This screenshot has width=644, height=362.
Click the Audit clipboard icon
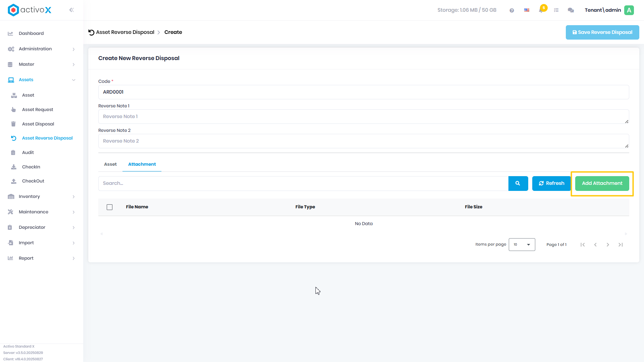(x=13, y=153)
